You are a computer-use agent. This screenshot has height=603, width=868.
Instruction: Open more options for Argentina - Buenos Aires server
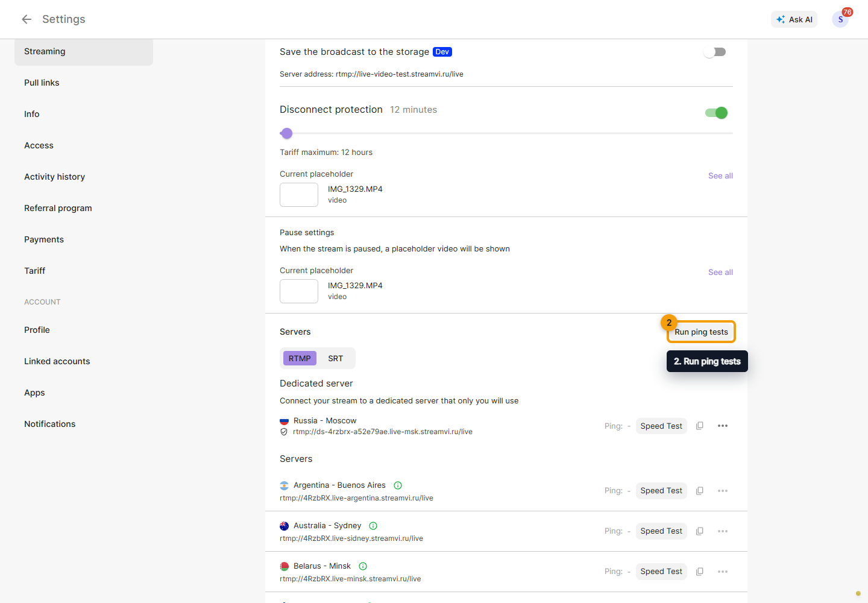pos(723,491)
